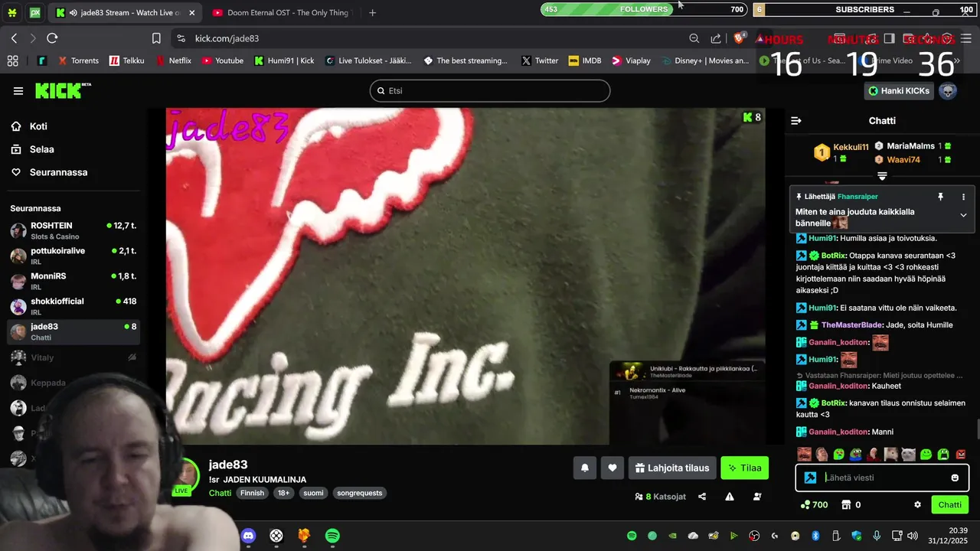Toggle notification bell for jade83
The height and width of the screenshot is (551, 980).
click(585, 468)
